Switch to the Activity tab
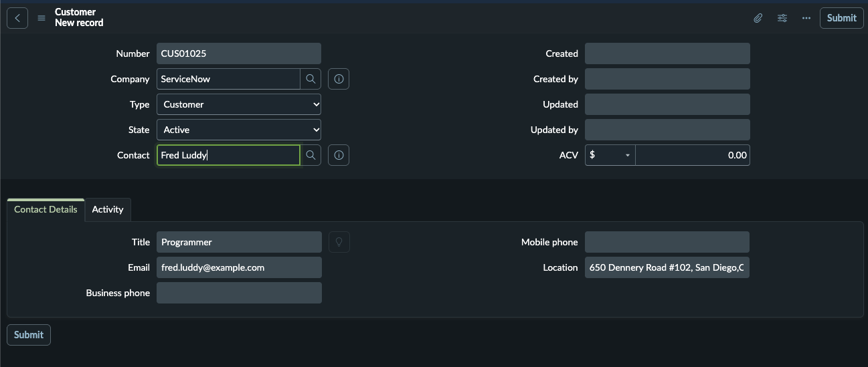Screen dimensions: 868x367 pos(108,209)
